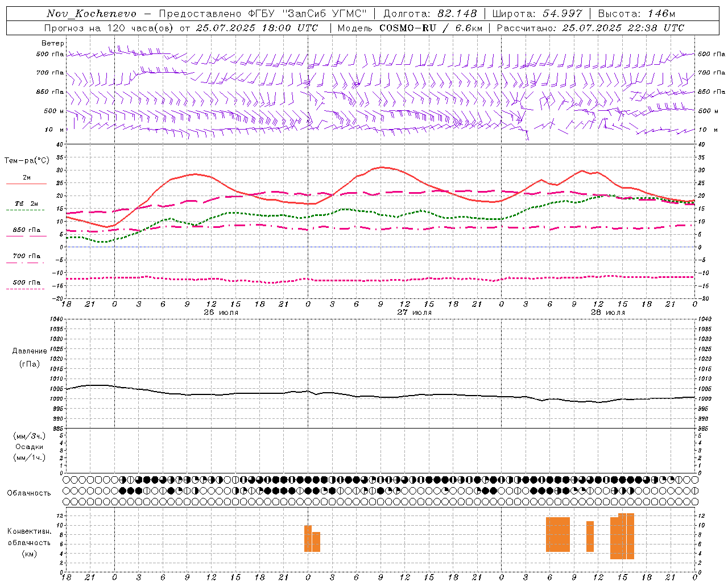Image resolution: width=728 pixels, height=582 pixels.
Task: Click the 28 июля date label
Action: pyautogui.click(x=607, y=313)
